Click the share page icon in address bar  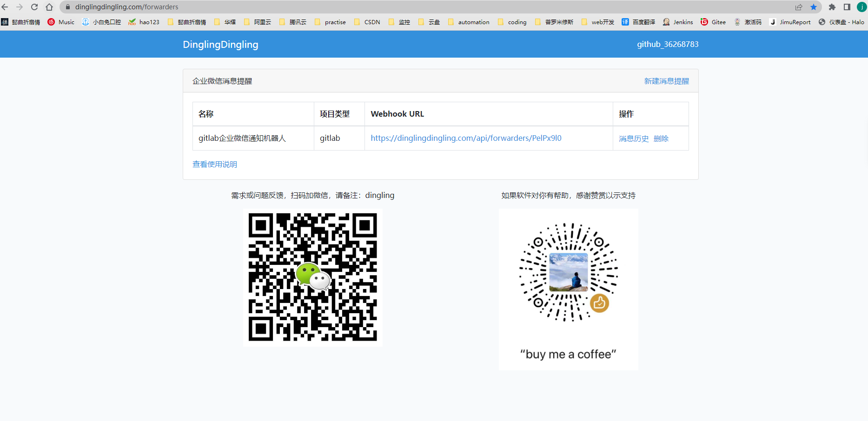(x=799, y=7)
